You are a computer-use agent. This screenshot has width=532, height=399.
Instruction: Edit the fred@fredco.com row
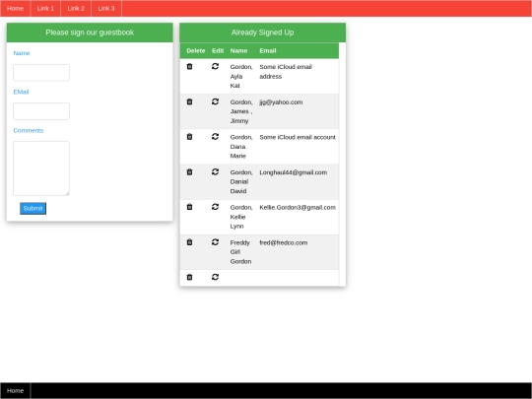click(215, 242)
